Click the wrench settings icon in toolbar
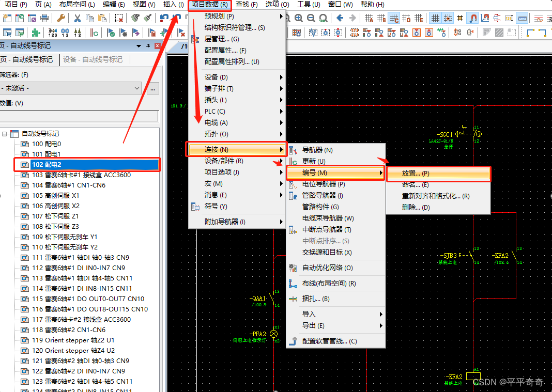This screenshot has height=392, width=552. pos(61,18)
